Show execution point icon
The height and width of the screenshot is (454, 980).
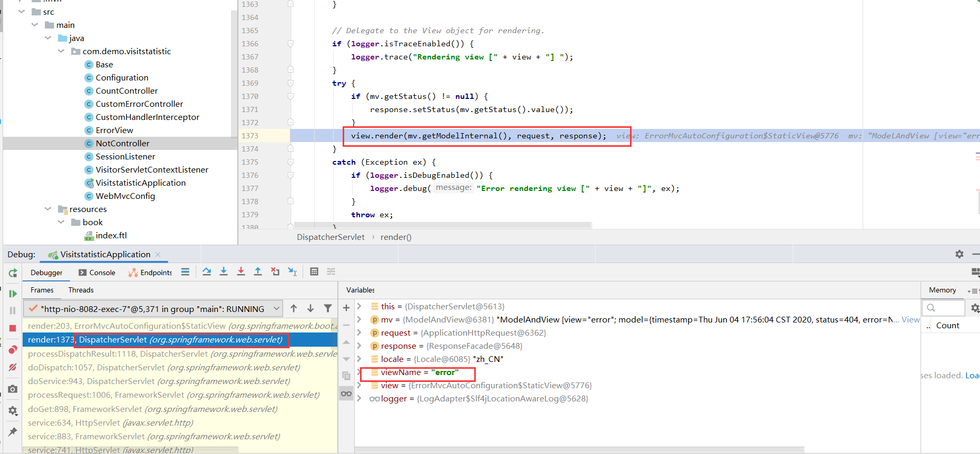(185, 272)
